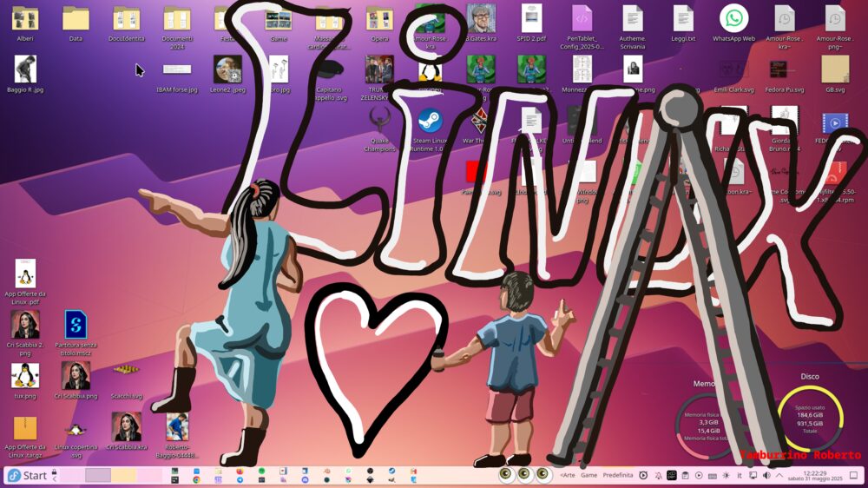This screenshot has height=488, width=868.
Task: Open the Scacchi.svg file
Action: click(x=126, y=381)
